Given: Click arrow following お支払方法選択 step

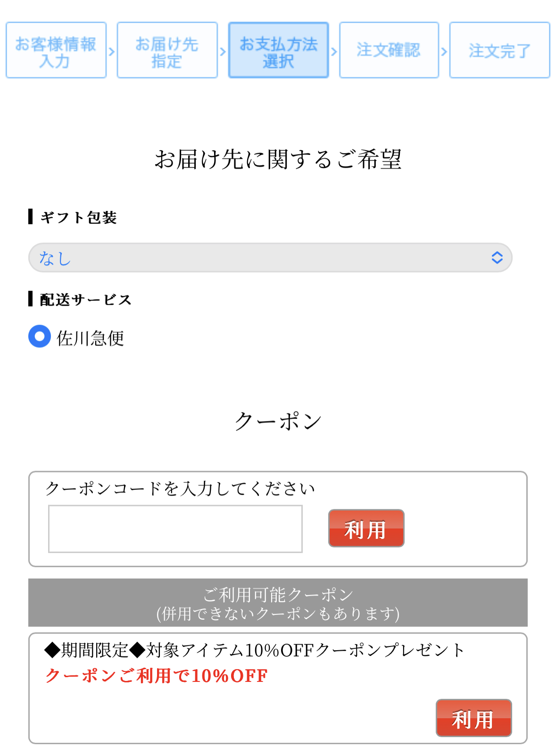Looking at the screenshot, I should [334, 51].
